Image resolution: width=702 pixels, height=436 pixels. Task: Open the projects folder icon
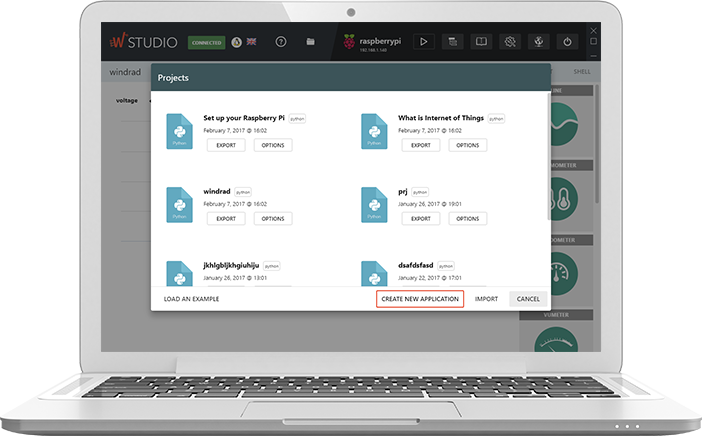pos(311,42)
